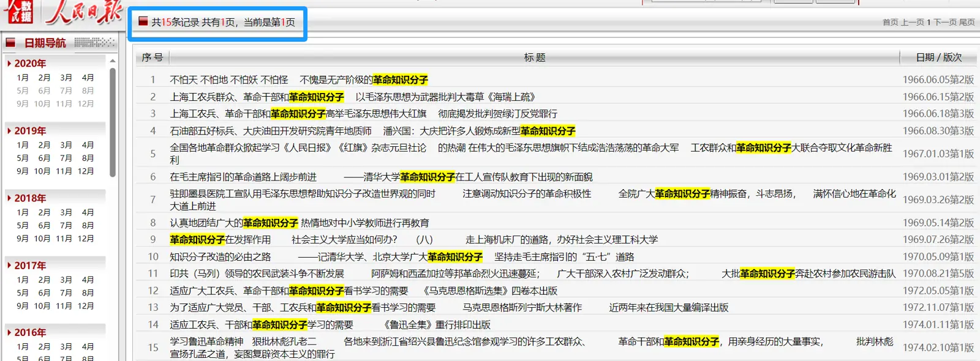
Task: Click red icon before record count
Action: 143,21
